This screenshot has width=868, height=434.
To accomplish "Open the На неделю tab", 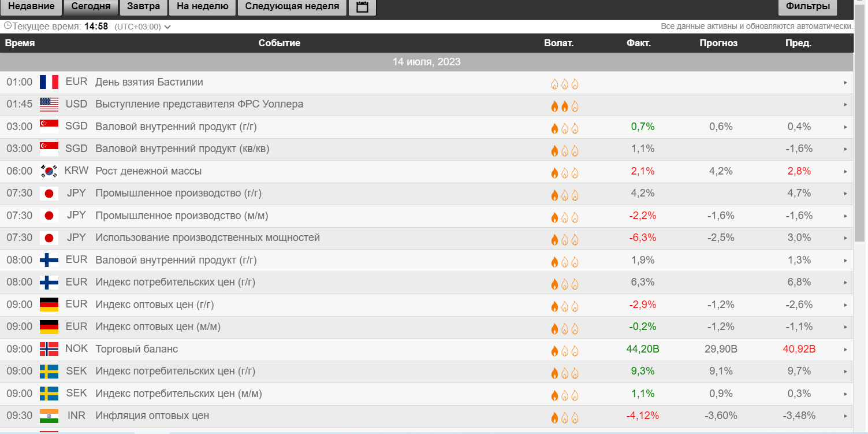I will pos(202,8).
